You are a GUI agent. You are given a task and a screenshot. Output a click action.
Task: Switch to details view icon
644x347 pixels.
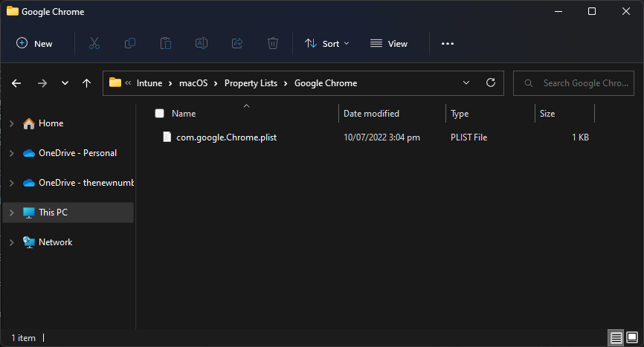(616, 338)
